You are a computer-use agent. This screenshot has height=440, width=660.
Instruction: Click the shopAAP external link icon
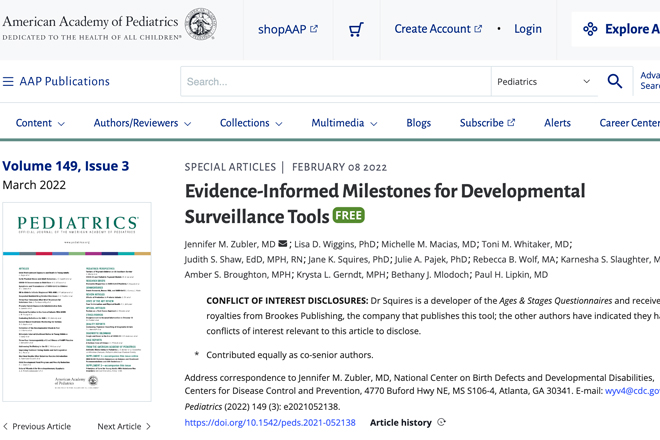click(x=314, y=29)
